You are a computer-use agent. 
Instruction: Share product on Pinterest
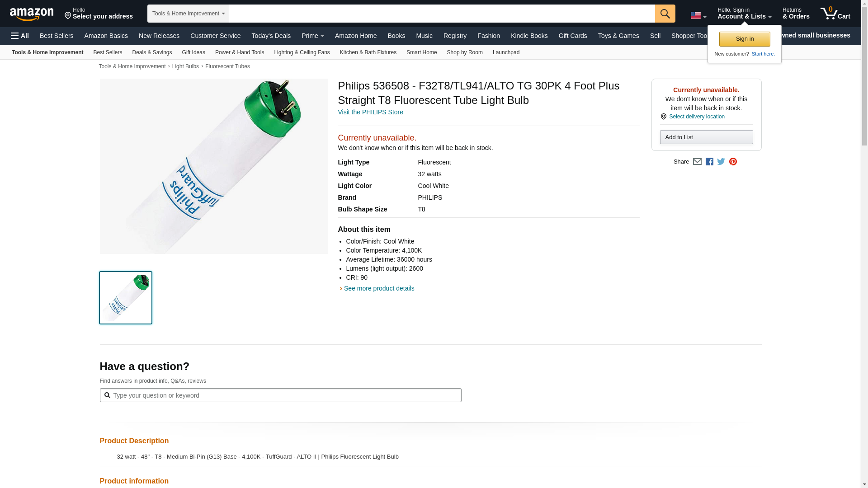coord(733,162)
